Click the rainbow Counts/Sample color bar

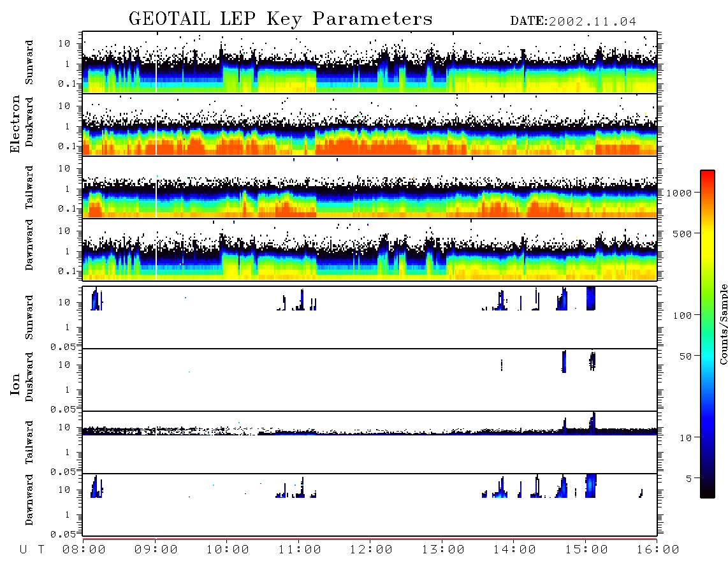pos(707,334)
